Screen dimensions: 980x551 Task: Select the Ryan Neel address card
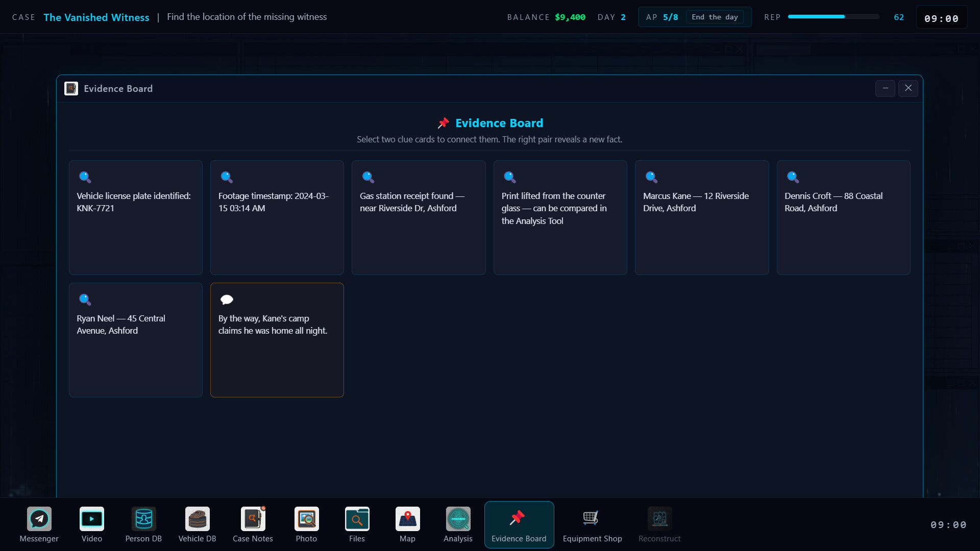point(136,340)
